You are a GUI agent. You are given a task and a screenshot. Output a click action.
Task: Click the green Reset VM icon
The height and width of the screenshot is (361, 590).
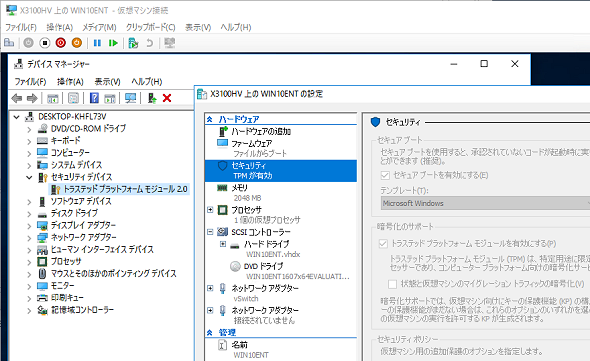[x=113, y=43]
